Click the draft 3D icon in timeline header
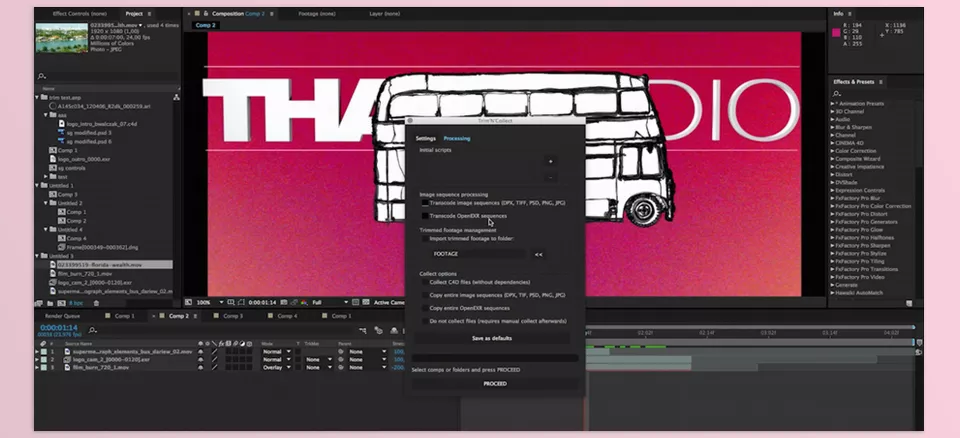Viewport: 960px width, 438px height. coord(378,331)
